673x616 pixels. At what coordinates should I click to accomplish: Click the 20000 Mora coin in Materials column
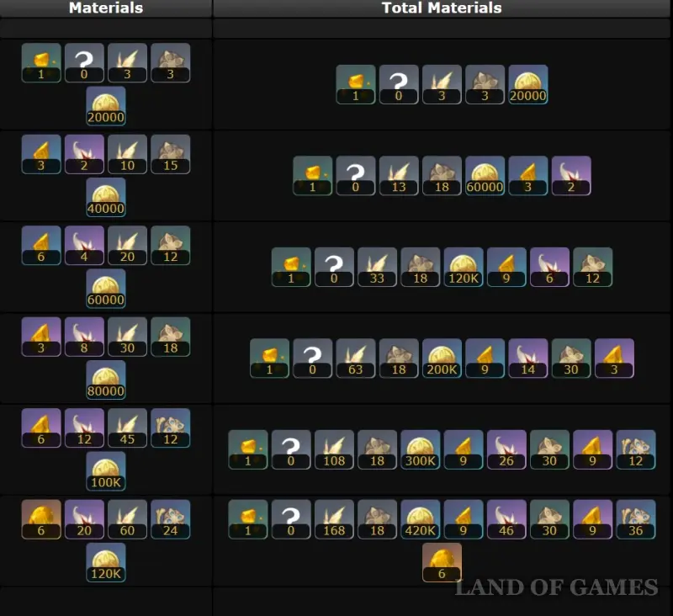(106, 106)
